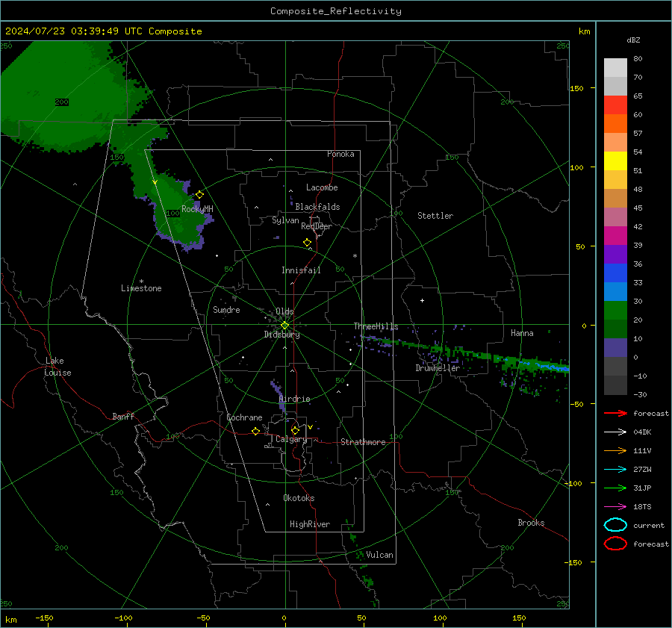Click the dBZ legend heading
The height and width of the screenshot is (628, 672).
tap(633, 40)
